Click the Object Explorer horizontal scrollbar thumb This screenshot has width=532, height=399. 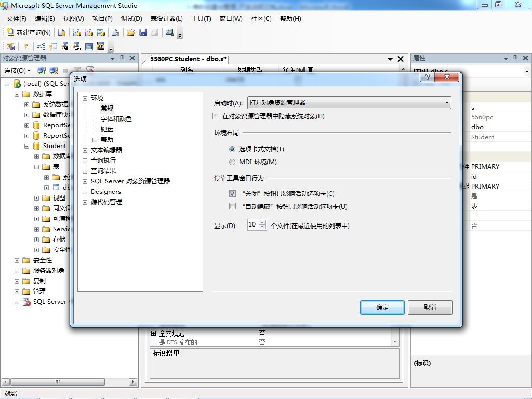(x=57, y=382)
